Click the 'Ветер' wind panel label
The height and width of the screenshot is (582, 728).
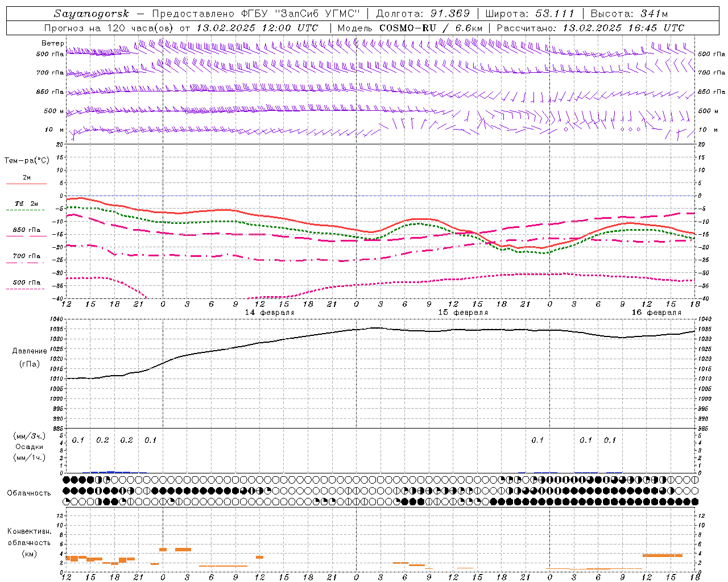[52, 43]
